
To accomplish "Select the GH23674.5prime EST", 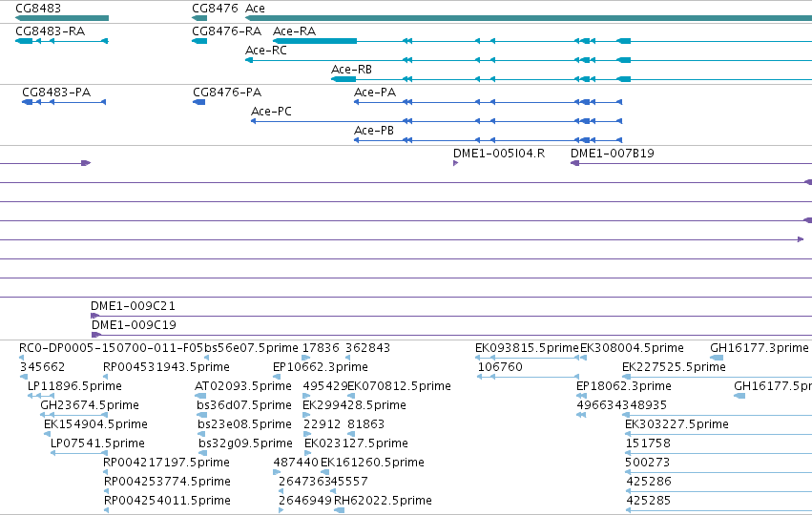I will pyautogui.click(x=74, y=415).
